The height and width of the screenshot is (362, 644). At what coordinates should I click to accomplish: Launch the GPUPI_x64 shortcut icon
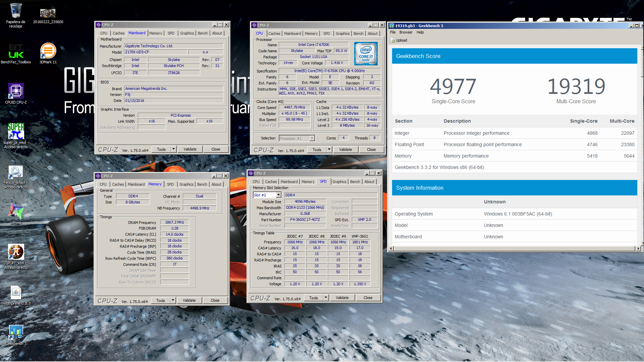(16, 252)
